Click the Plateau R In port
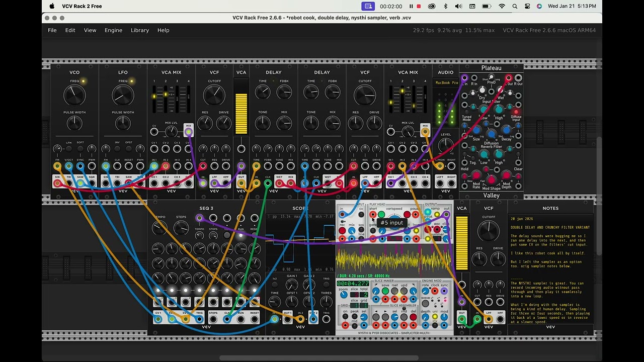644x362 pixels. [x=474, y=78]
